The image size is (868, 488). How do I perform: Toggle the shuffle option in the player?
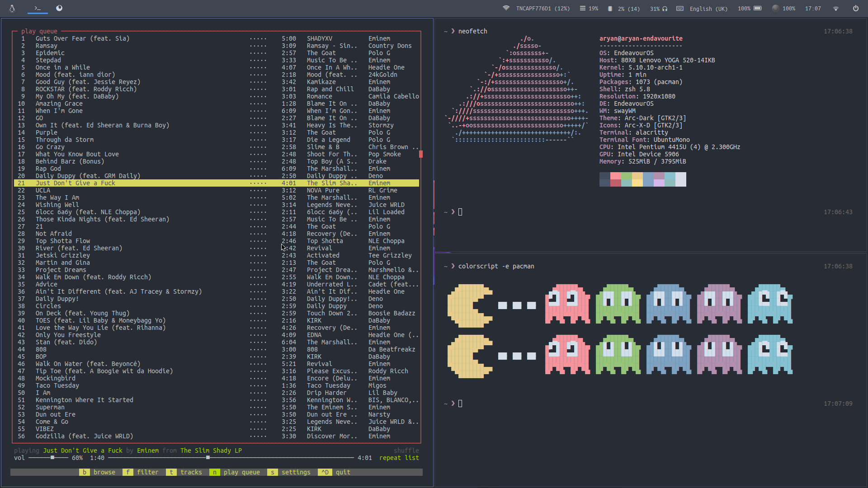pyautogui.click(x=406, y=450)
